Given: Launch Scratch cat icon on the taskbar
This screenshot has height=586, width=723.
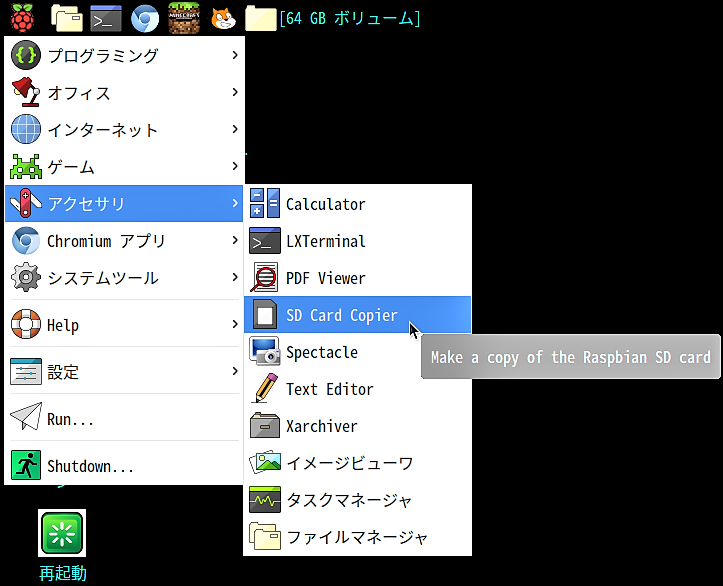Looking at the screenshot, I should click(x=223, y=19).
